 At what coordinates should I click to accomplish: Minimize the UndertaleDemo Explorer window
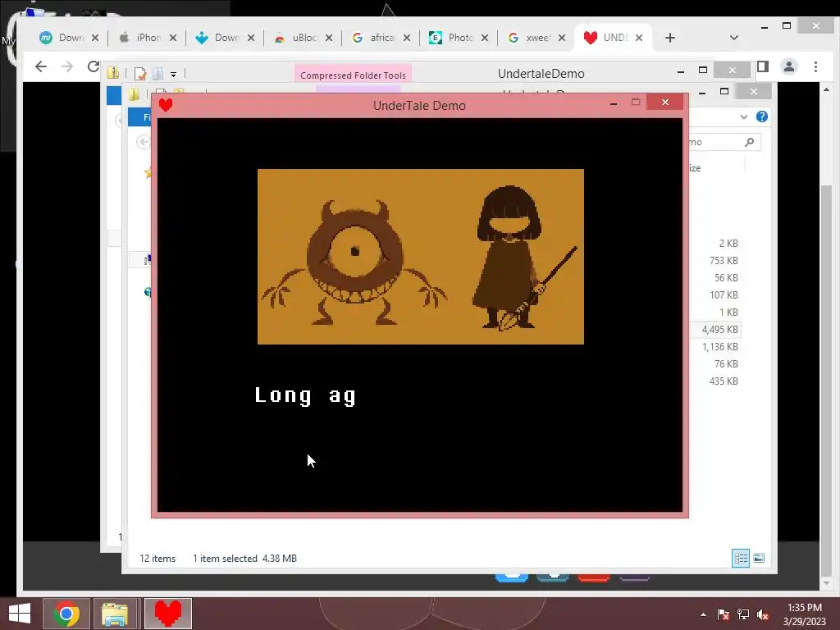point(680,71)
